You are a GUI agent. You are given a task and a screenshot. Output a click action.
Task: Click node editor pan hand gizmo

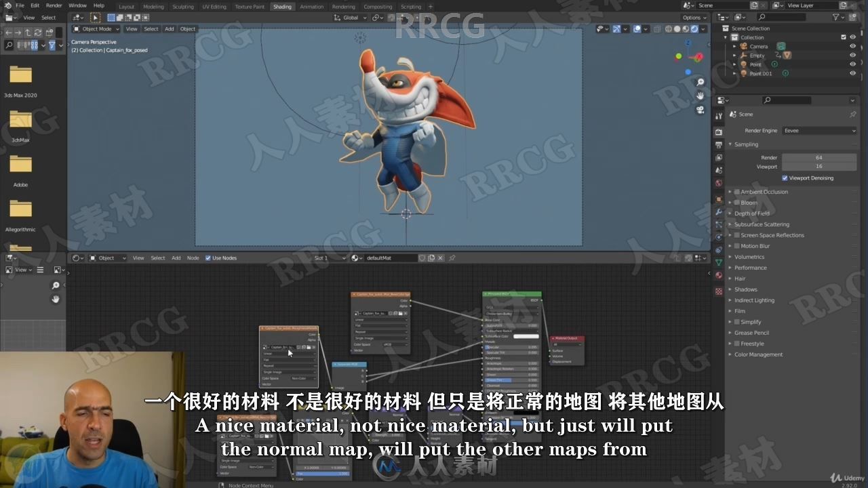[x=56, y=299]
